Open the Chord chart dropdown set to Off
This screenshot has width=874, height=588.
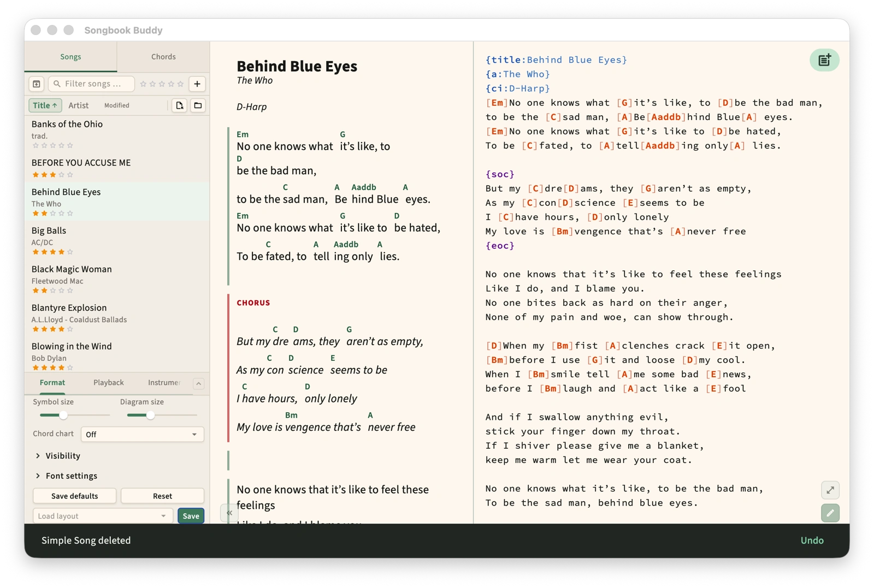point(142,435)
